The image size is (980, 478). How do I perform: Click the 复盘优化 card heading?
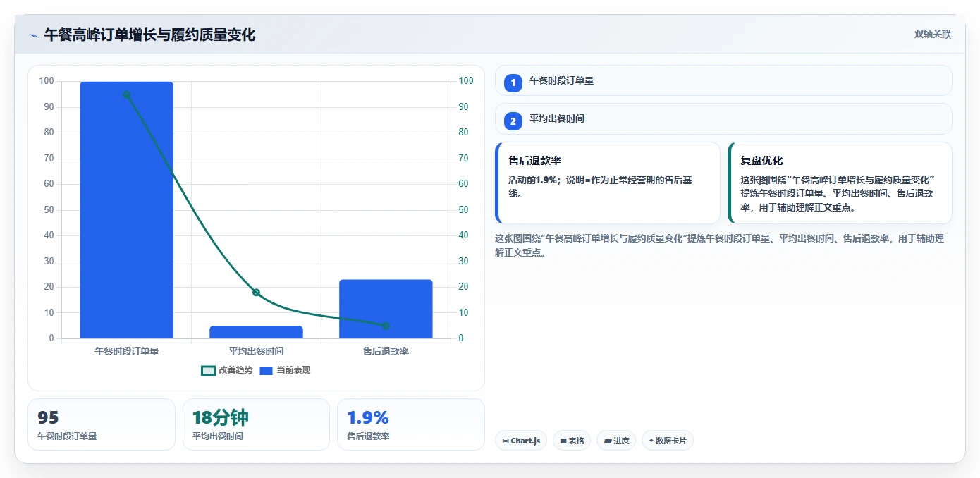point(761,161)
